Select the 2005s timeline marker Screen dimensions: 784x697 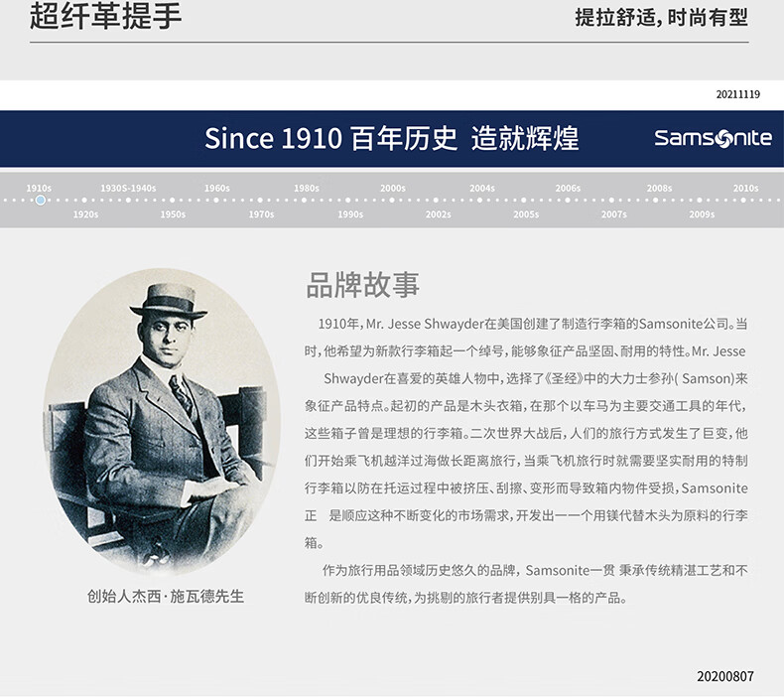pyautogui.click(x=524, y=201)
